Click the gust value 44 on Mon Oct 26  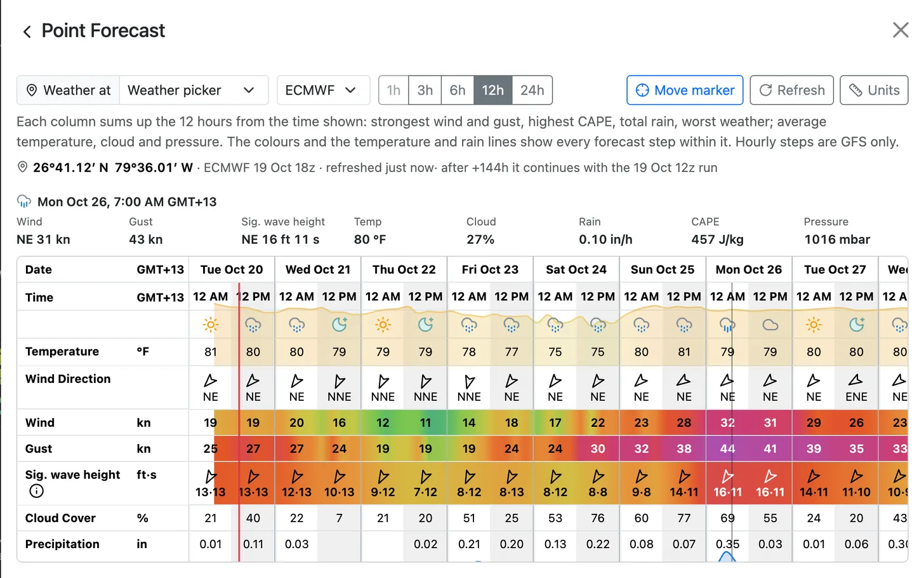727,448
